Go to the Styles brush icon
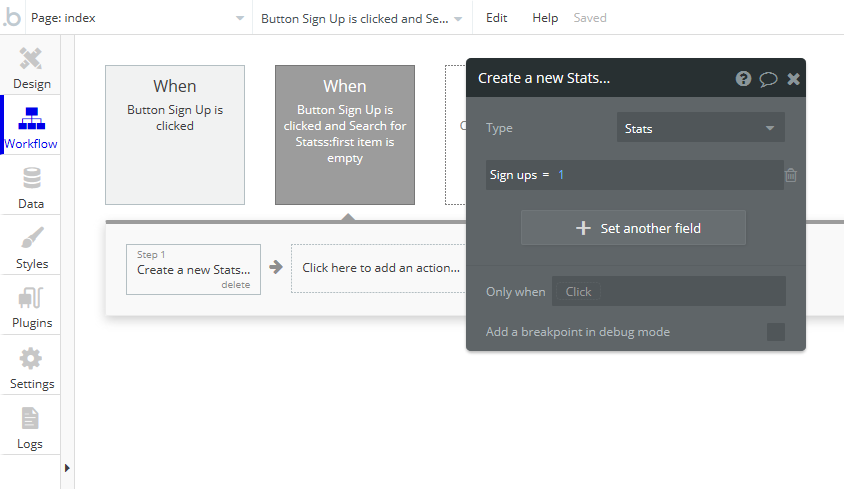Viewport: 844px width, 489px height. [31, 240]
